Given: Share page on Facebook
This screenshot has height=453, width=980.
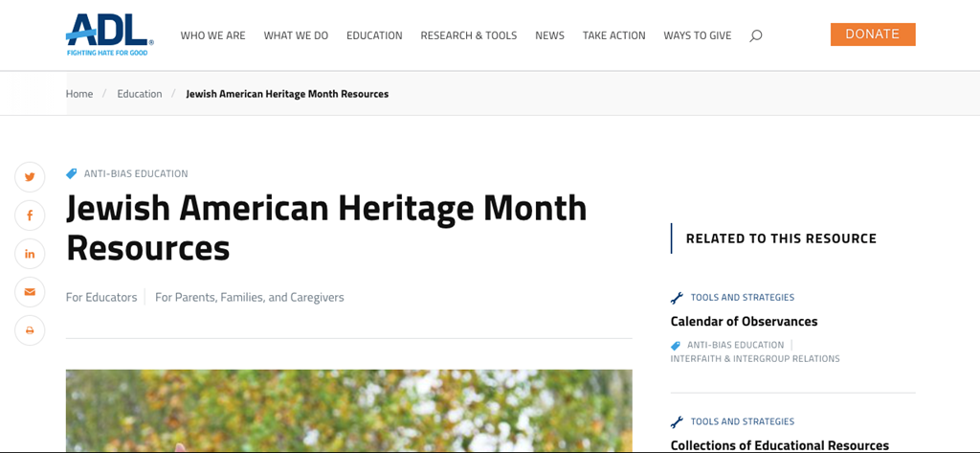Looking at the screenshot, I should 30,215.
